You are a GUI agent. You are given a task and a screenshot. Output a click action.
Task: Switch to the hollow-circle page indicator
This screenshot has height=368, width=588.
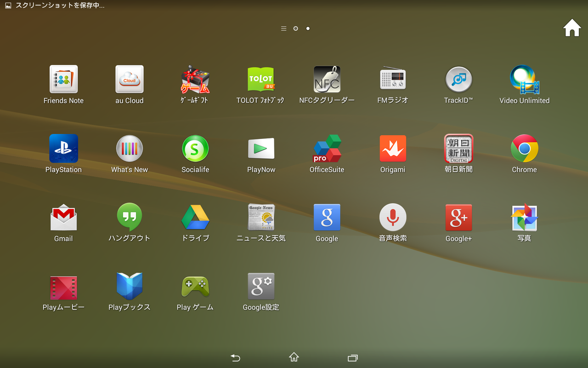pyautogui.click(x=295, y=29)
